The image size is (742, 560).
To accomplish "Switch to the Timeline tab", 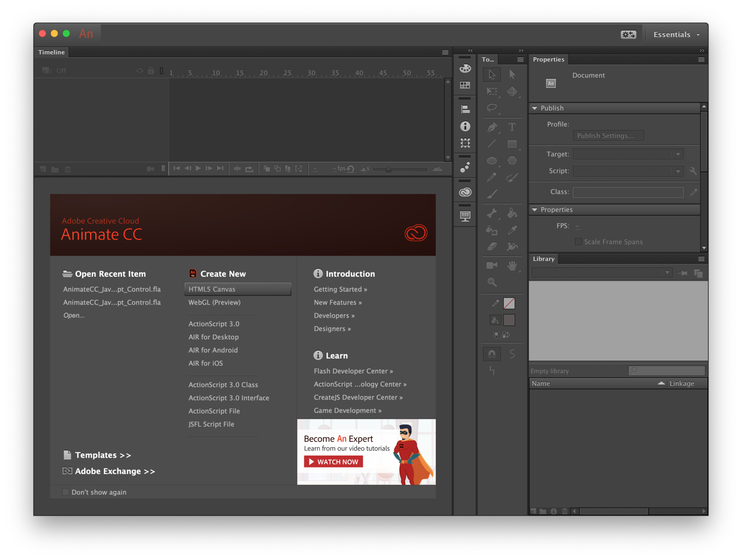I will coord(51,52).
